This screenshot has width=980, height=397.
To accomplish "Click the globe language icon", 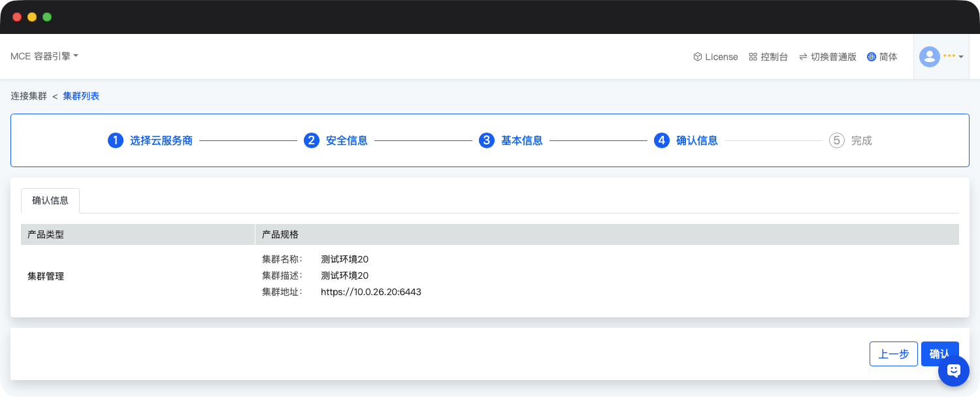I will [871, 57].
